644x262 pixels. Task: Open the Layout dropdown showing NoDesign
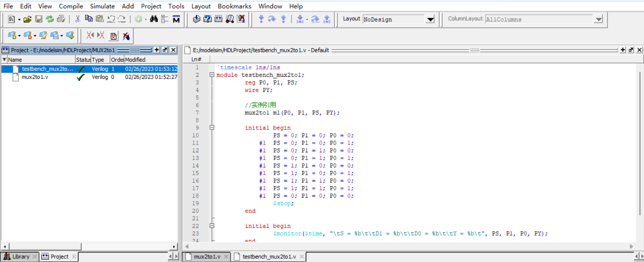430,19
